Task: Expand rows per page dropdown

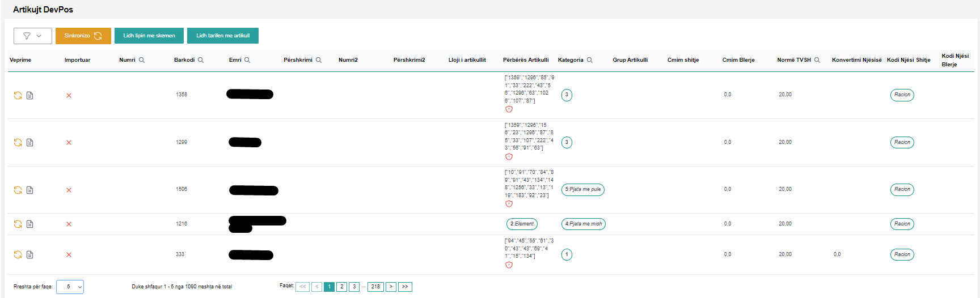Action: coord(70,287)
